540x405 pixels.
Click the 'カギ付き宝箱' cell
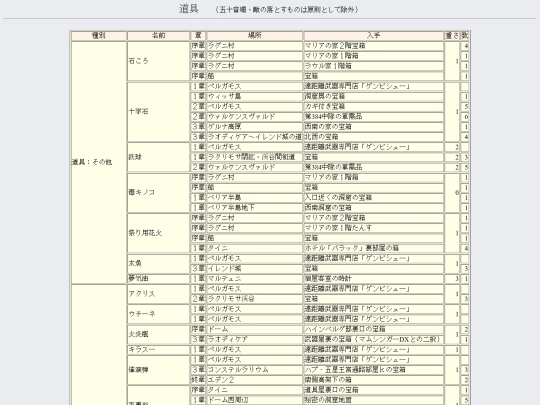[x=374, y=106]
